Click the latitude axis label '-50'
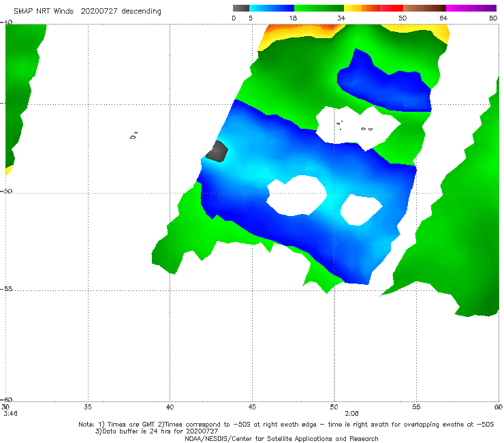The image size is (504, 443). coord(6,191)
